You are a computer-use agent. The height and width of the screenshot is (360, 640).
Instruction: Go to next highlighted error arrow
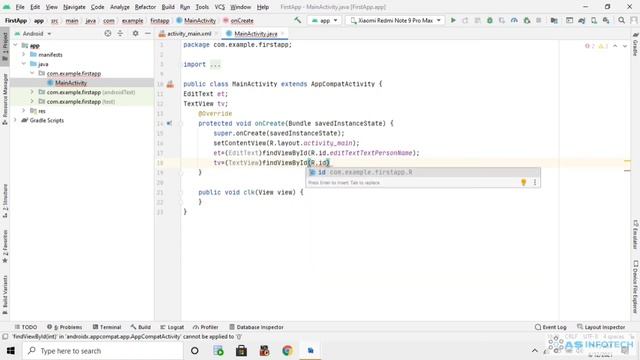point(624,46)
